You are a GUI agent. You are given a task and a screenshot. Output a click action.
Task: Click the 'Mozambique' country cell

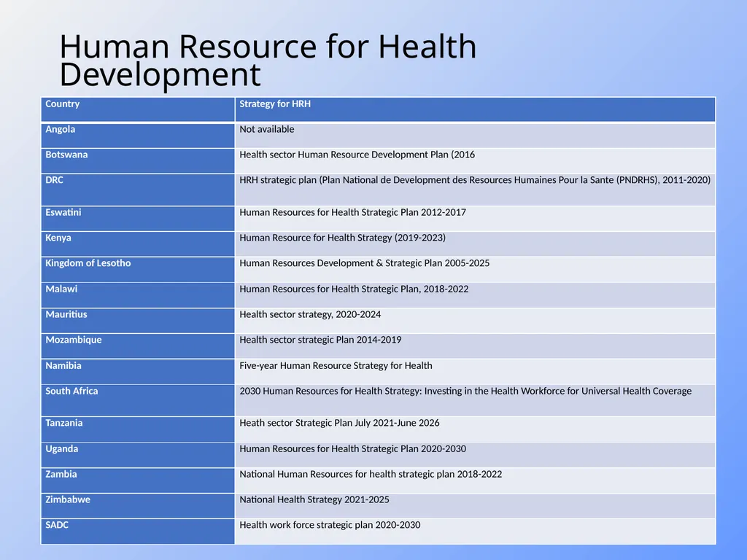pyautogui.click(x=138, y=346)
